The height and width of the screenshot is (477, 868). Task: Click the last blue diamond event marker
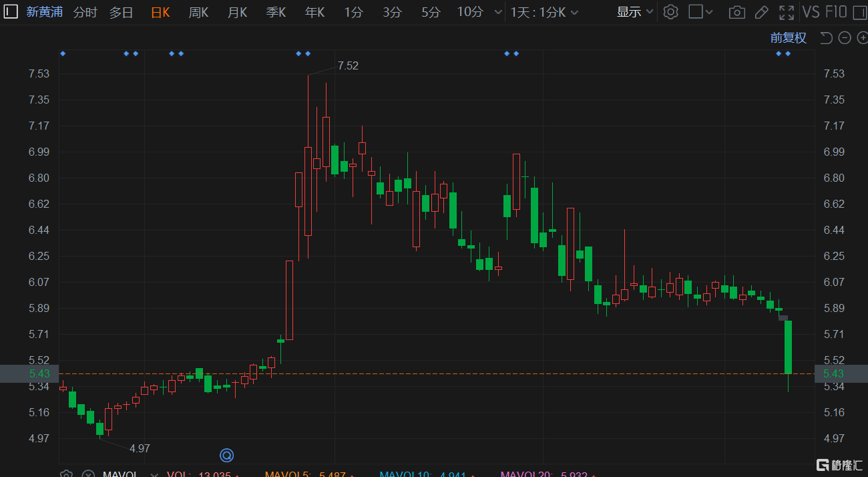(x=788, y=53)
